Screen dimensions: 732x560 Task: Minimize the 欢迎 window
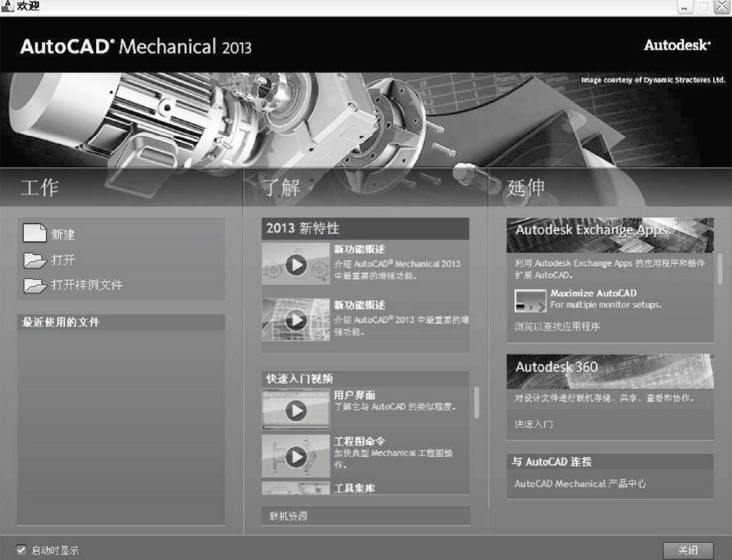tap(685, 7)
